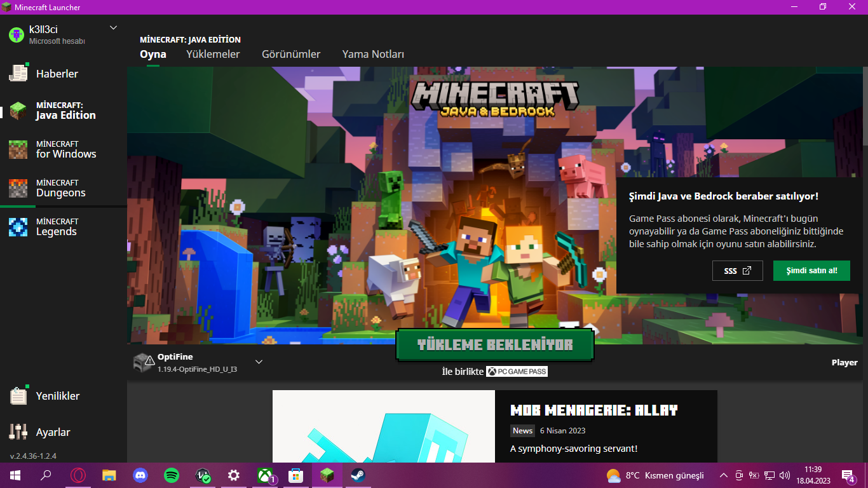Click the '6 Nisan 2023' article date

562,431
